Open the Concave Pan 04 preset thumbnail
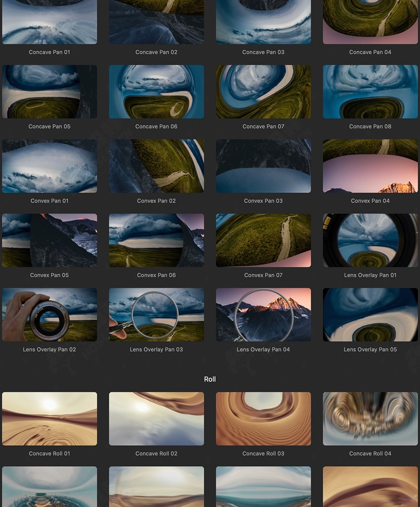The width and height of the screenshot is (420, 507). coord(370,22)
